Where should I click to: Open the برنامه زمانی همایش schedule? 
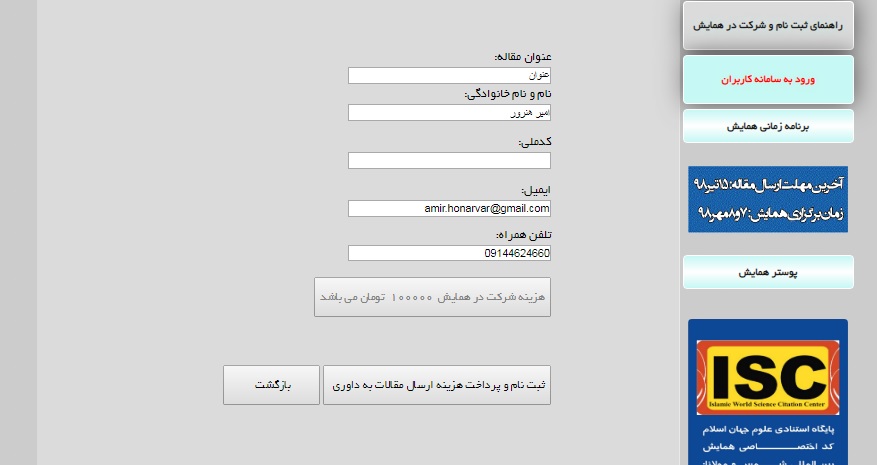tap(768, 126)
